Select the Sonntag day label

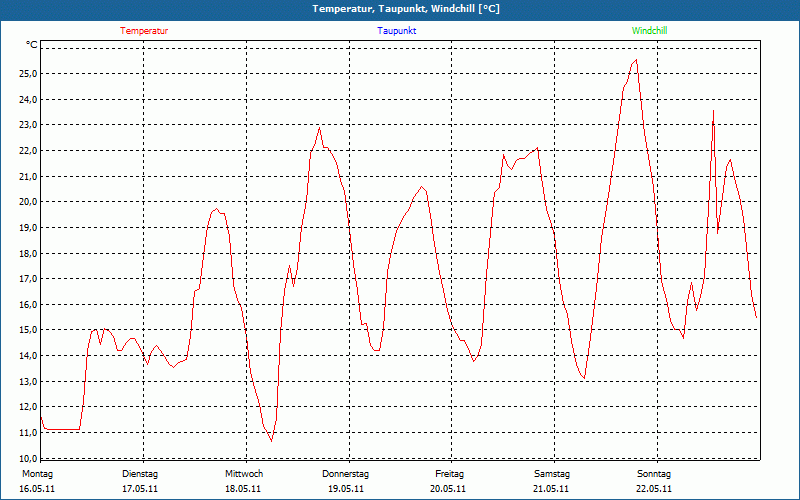pos(654,474)
